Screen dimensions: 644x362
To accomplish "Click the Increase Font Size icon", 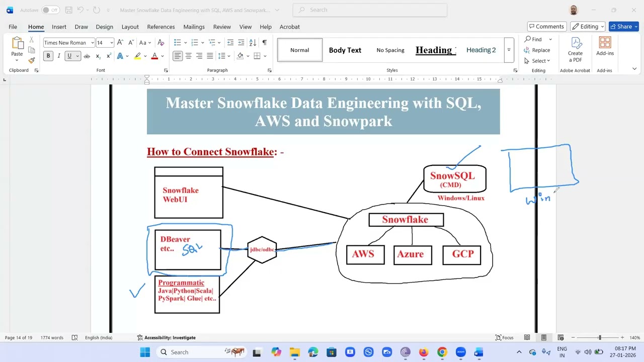I will coord(120,43).
